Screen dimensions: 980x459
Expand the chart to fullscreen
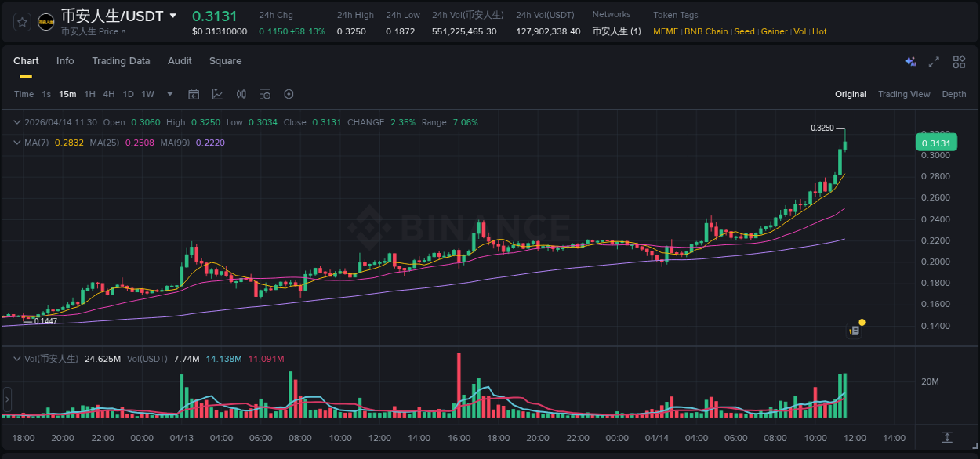point(934,61)
